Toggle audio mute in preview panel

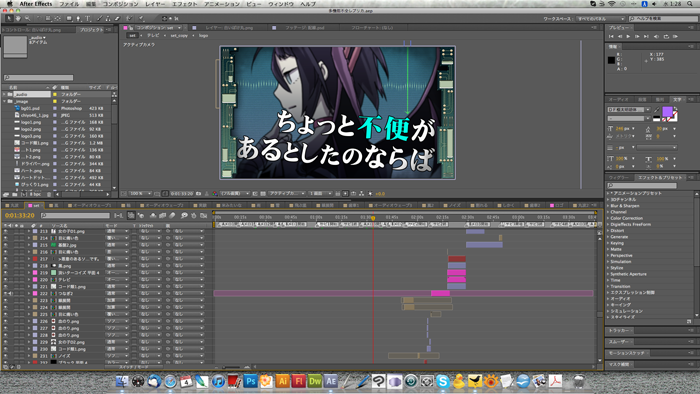pos(656,37)
